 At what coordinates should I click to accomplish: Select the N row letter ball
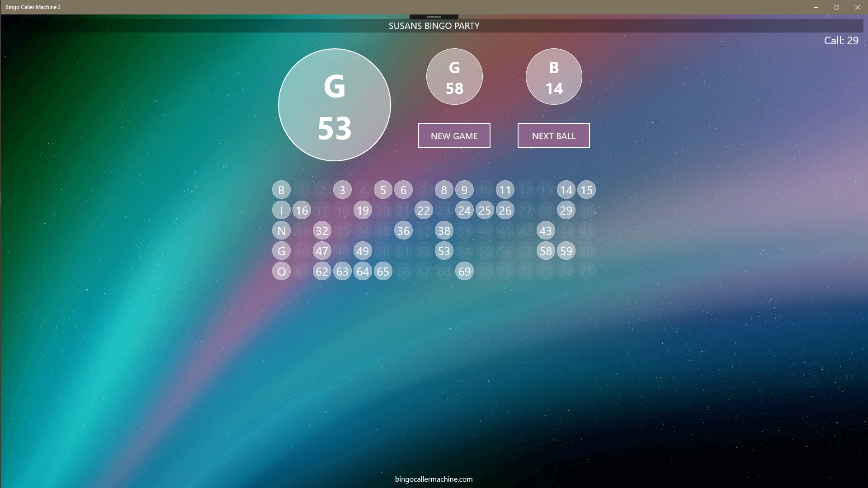[x=281, y=231]
